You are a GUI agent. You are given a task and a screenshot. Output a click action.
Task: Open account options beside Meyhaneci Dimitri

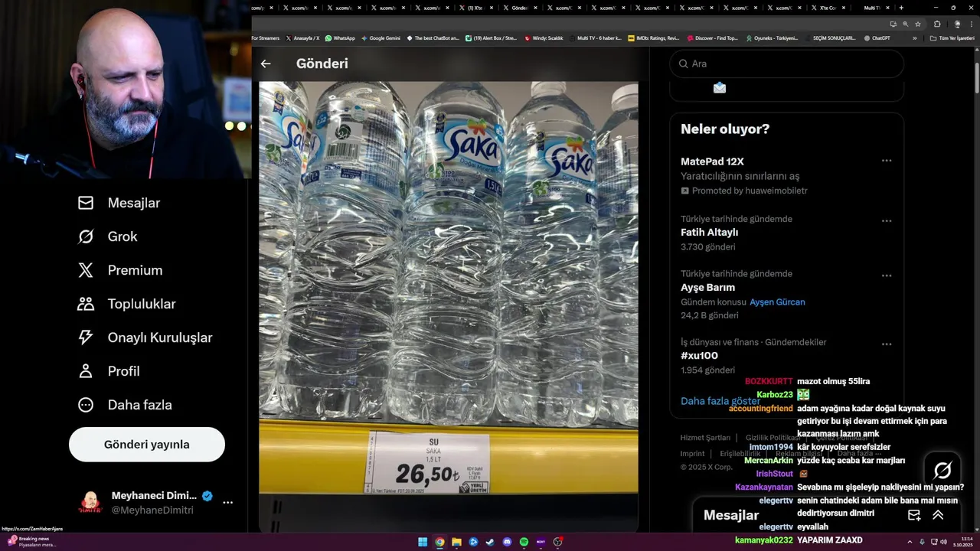(227, 503)
